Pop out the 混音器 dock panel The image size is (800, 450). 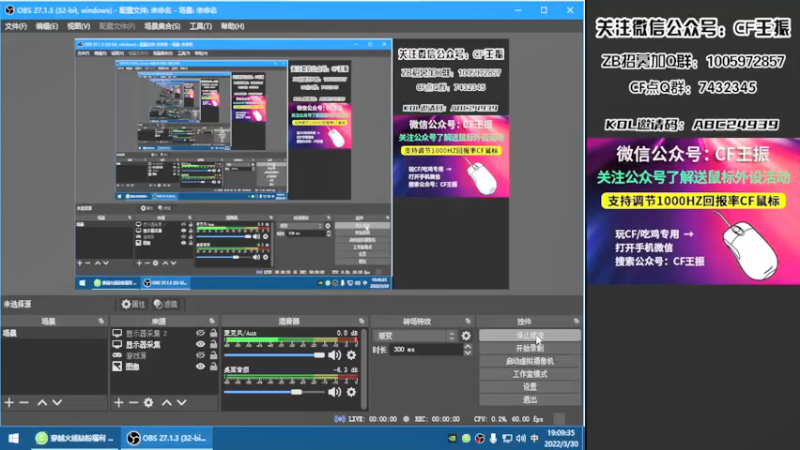point(362,321)
